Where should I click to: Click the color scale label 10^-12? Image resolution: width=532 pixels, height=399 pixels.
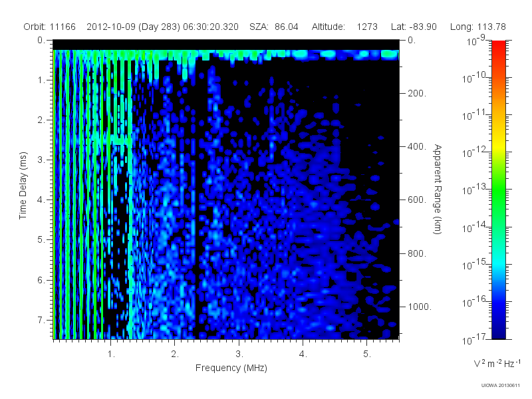474,152
